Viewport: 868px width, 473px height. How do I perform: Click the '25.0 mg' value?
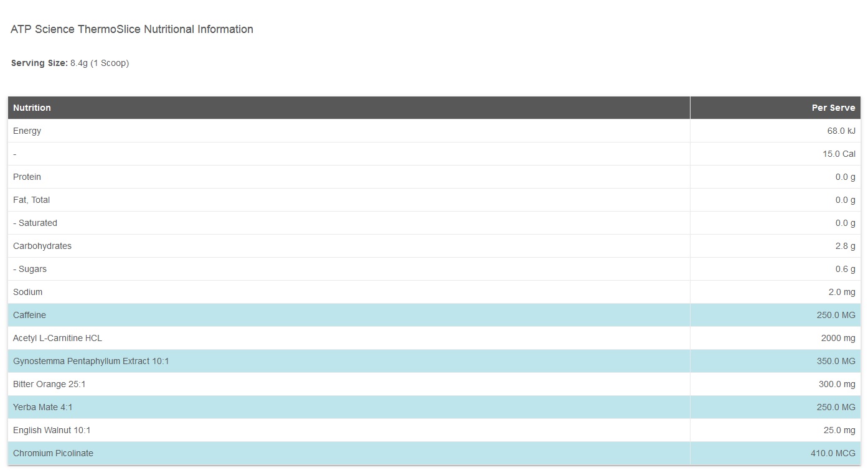coord(839,430)
